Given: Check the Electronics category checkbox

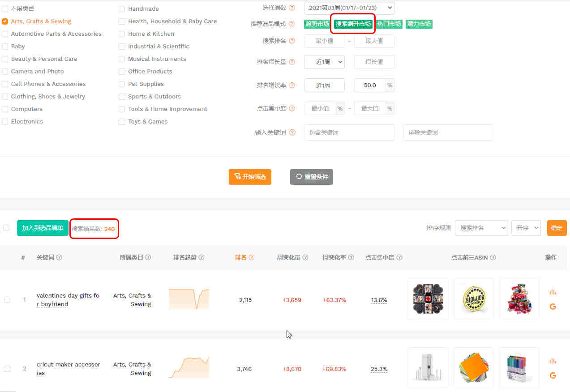Looking at the screenshot, I should 5,121.
